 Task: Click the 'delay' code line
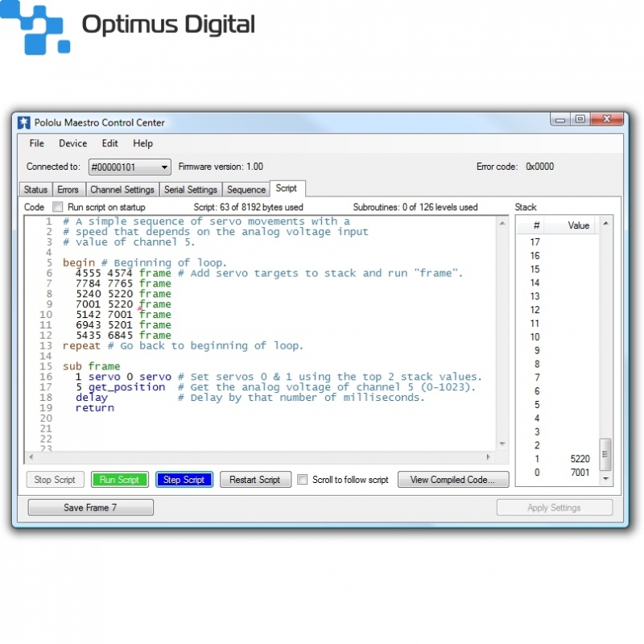(92, 397)
